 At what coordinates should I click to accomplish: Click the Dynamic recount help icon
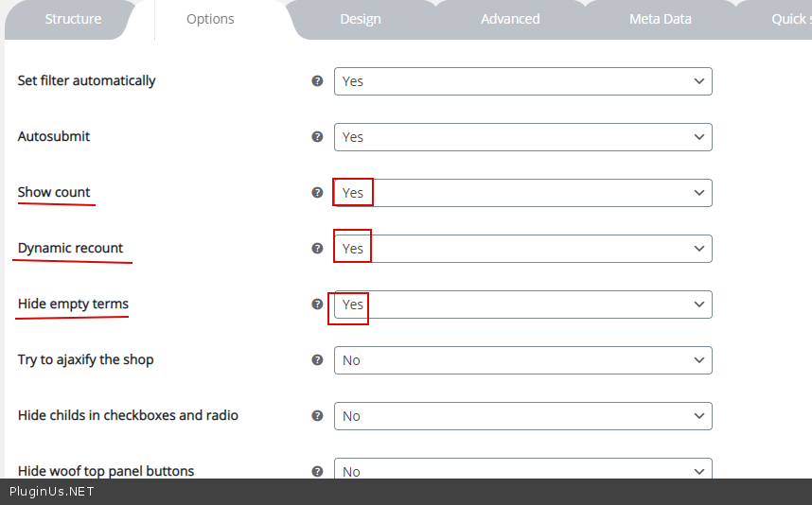318,249
